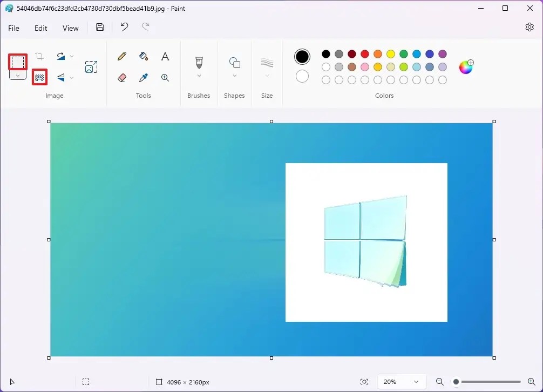Open the View menu
Image resolution: width=543 pixels, height=392 pixels.
(x=70, y=28)
